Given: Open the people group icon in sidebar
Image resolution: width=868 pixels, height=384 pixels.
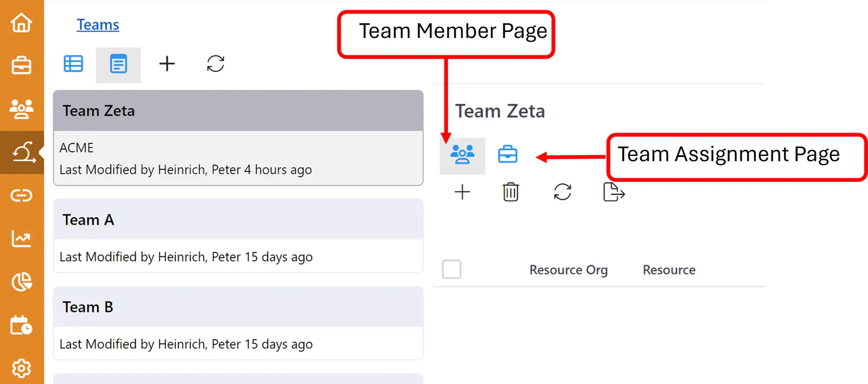Looking at the screenshot, I should coord(22,109).
